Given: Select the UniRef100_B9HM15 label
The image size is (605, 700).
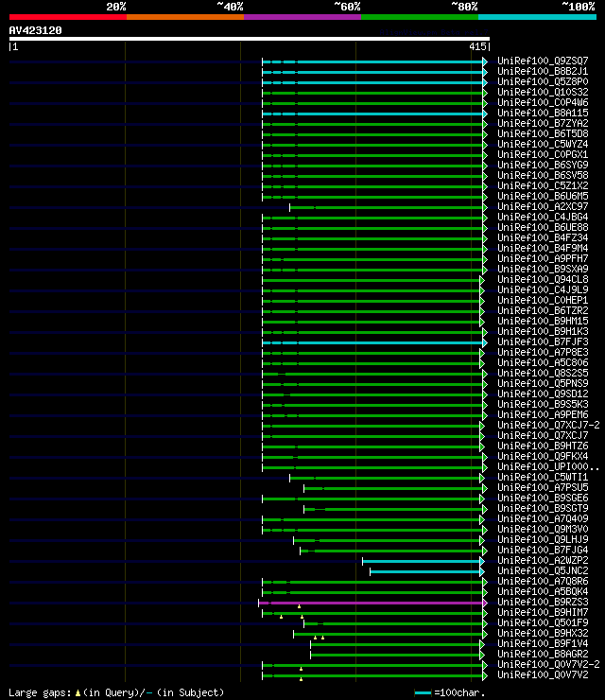Looking at the screenshot, I should (x=543, y=321).
